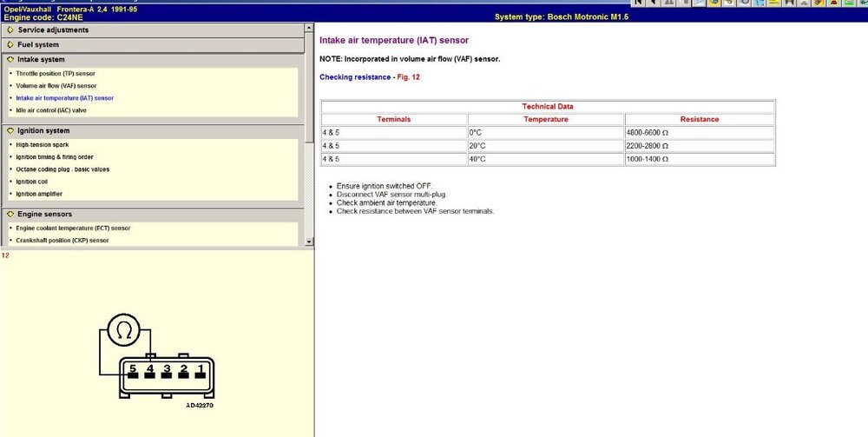Click the Engine code C24NE label
This screenshot has width=868, height=437.
(43, 17)
